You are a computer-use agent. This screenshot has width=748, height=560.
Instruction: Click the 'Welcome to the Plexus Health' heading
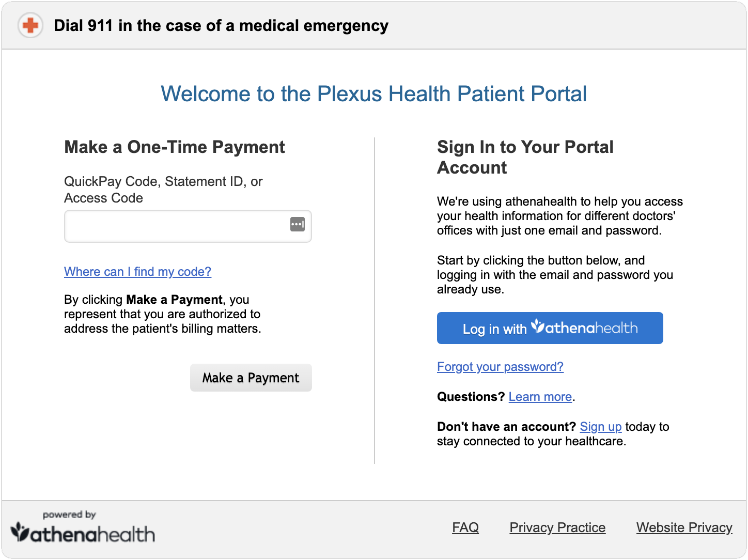(374, 94)
